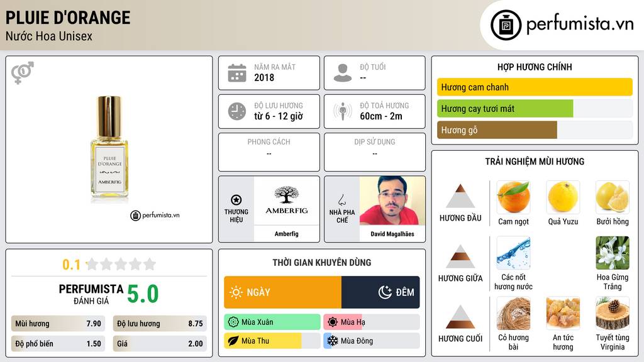This screenshot has width=644, height=362.
Task: Click the star badge icon above Thương hiệu
Action: tap(236, 200)
